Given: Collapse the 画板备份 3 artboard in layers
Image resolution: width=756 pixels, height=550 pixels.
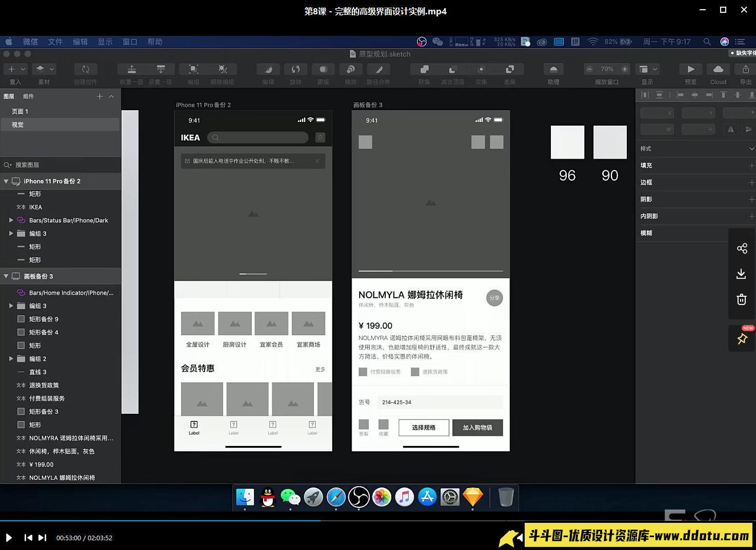Looking at the screenshot, I should [6, 276].
